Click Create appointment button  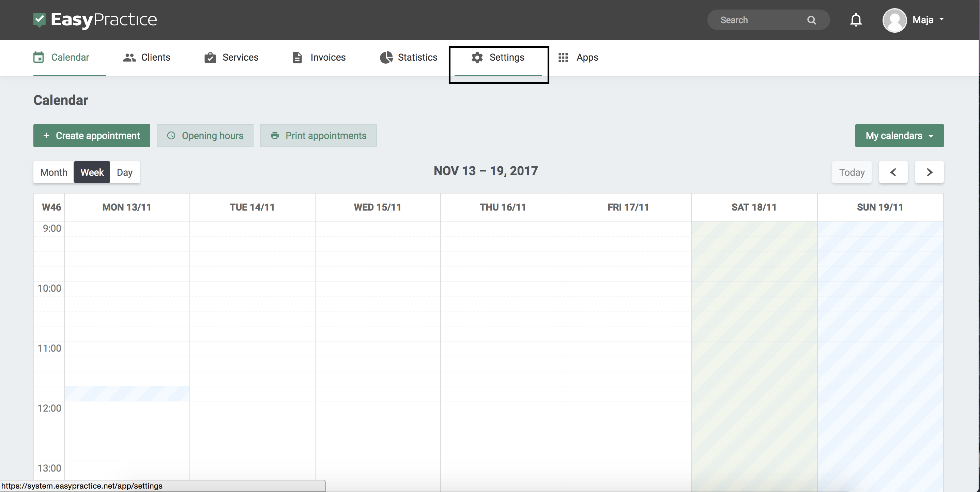click(x=92, y=135)
